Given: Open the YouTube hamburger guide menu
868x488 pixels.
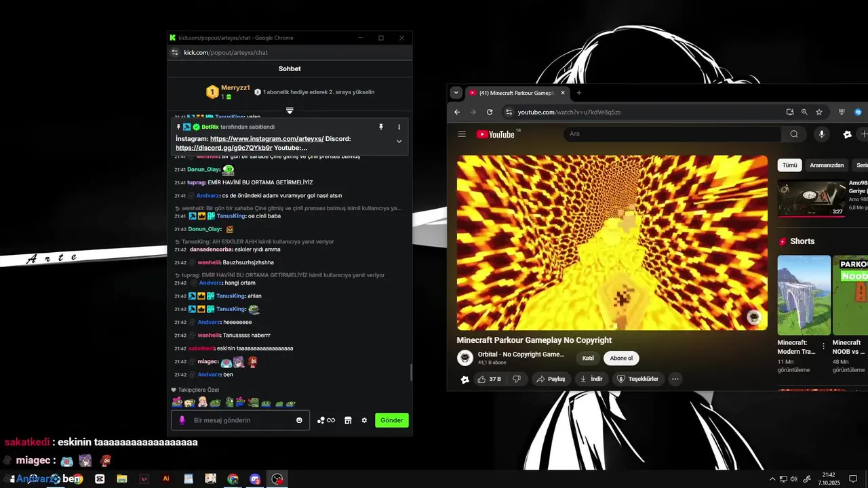Looking at the screenshot, I should (x=462, y=134).
